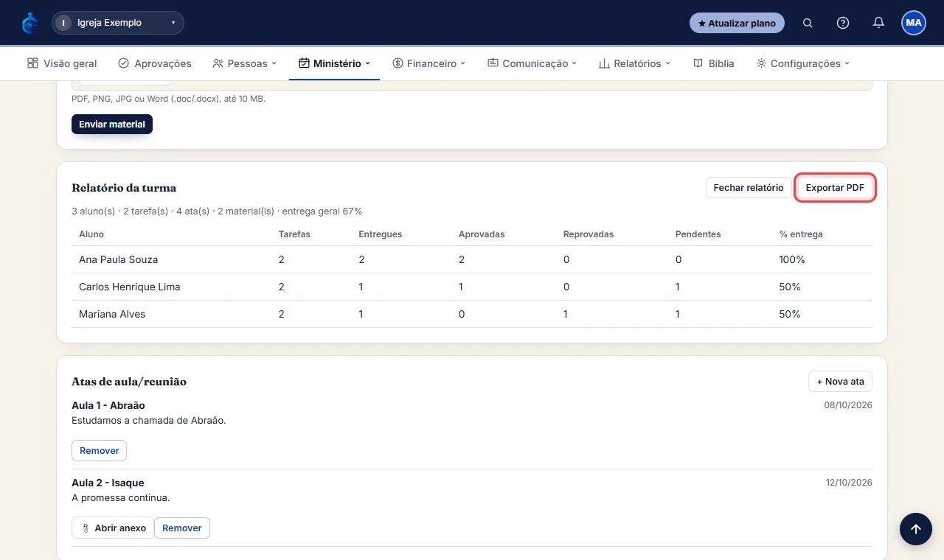Click the Comunicação message icon

[x=493, y=63]
